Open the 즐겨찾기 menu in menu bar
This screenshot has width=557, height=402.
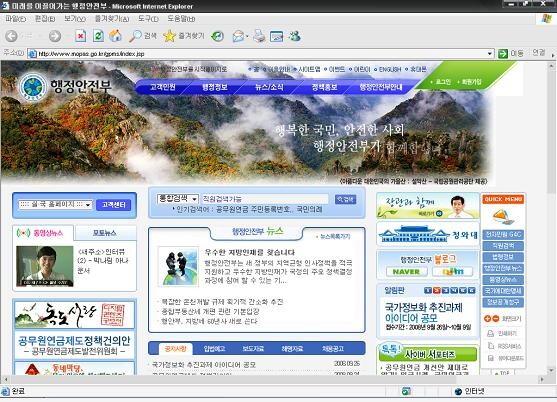click(112, 19)
